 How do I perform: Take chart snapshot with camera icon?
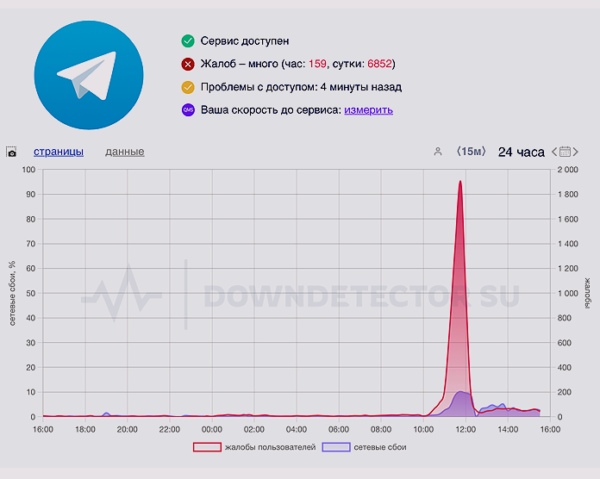click(11, 152)
